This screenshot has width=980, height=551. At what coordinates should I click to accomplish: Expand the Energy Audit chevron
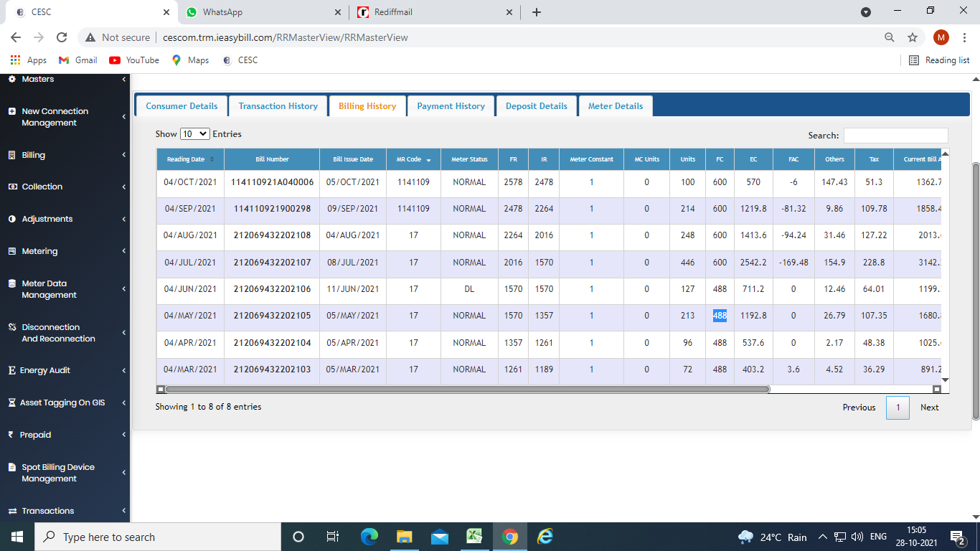(123, 370)
